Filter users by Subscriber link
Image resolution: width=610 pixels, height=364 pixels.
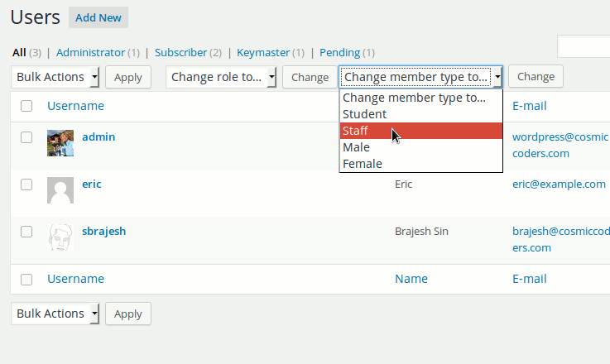click(x=180, y=52)
